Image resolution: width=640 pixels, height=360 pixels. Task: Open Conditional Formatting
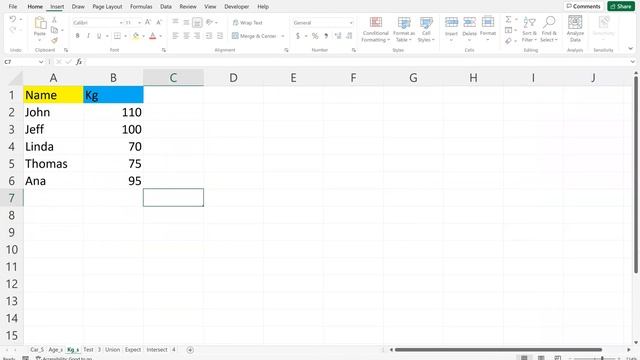376,29
